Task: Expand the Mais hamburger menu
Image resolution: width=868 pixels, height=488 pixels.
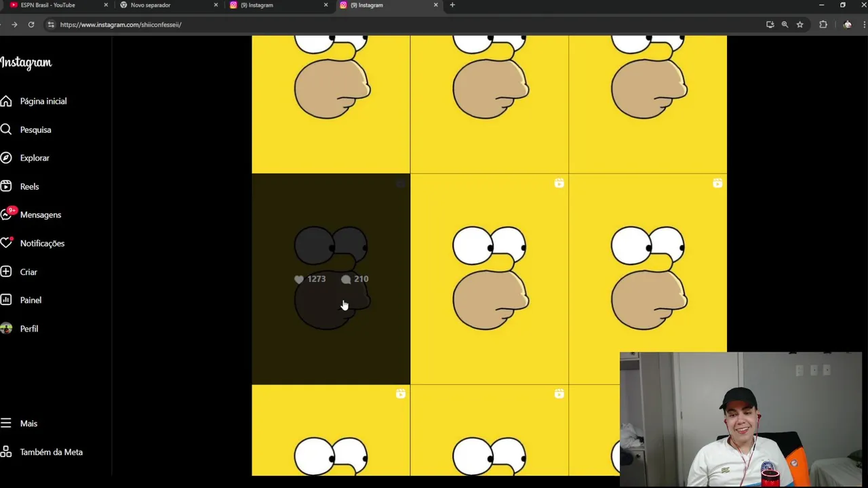Action: coord(6,424)
